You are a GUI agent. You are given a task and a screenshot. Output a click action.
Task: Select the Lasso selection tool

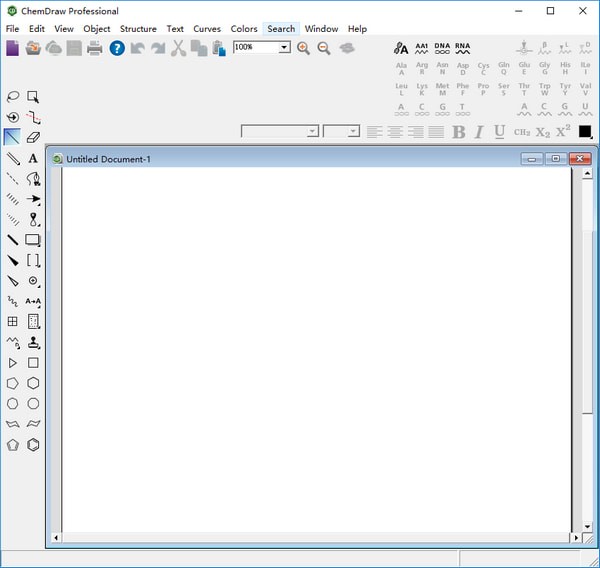tap(13, 97)
